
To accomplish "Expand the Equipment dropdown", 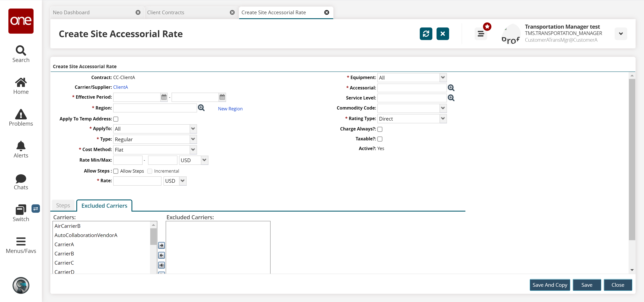I will click(443, 78).
